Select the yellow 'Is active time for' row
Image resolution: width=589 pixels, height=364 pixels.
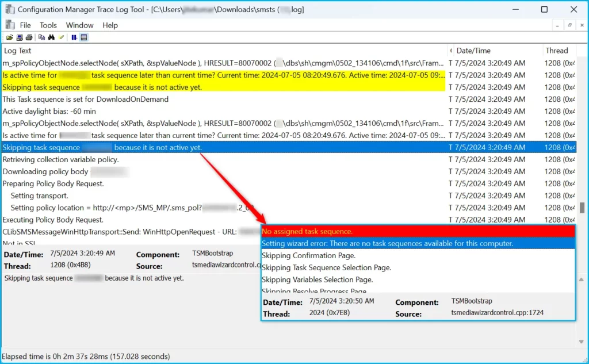289,75
